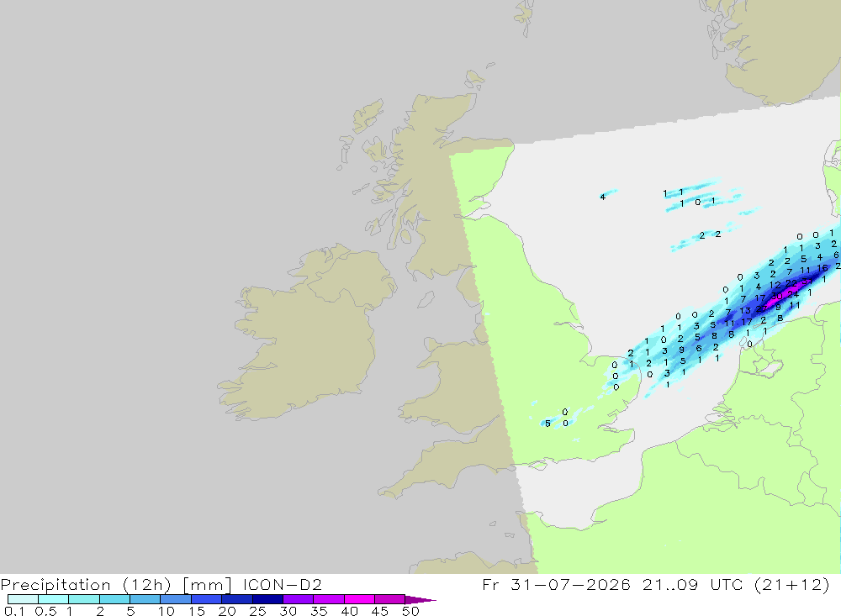
Task: Click the purple arrow tip past the 50 legend label
Action: tap(420, 600)
